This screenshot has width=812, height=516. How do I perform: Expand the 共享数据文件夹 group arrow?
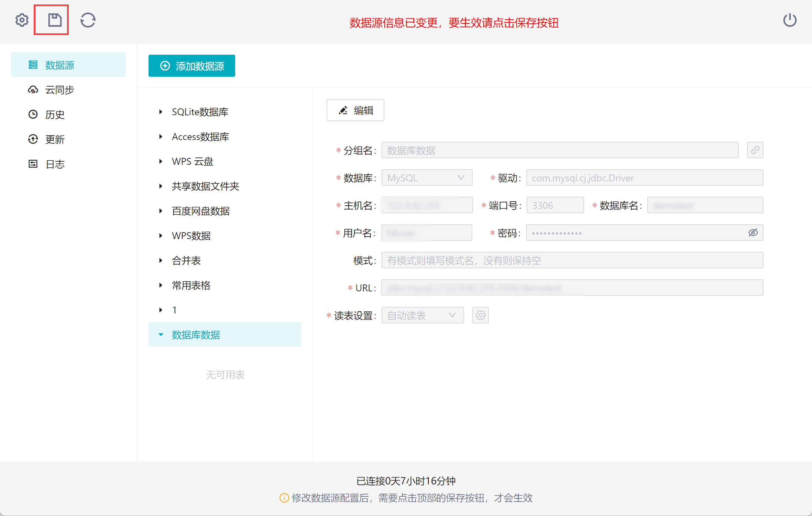161,186
